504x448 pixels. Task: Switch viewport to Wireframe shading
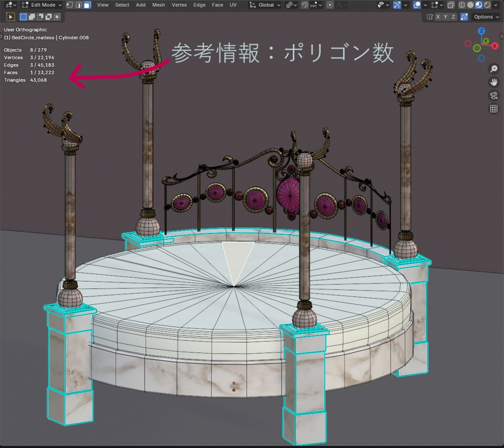(x=462, y=5)
